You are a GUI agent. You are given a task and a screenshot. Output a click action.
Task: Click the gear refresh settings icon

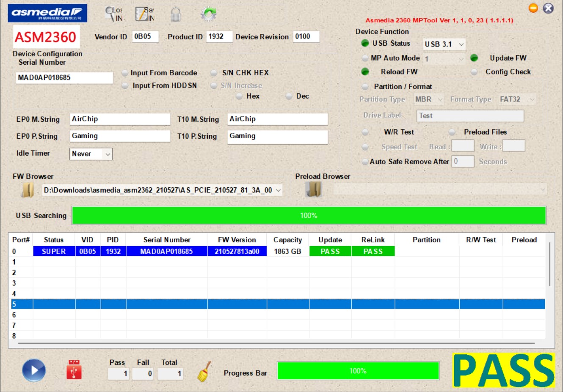click(208, 14)
